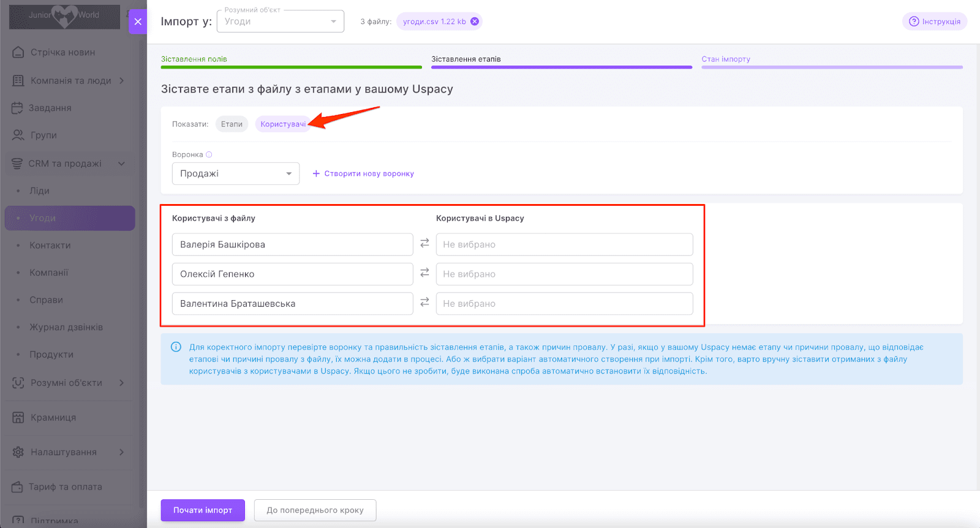The height and width of the screenshot is (528, 980).
Task: Show Користувачі in the filter chips
Action: (x=283, y=124)
